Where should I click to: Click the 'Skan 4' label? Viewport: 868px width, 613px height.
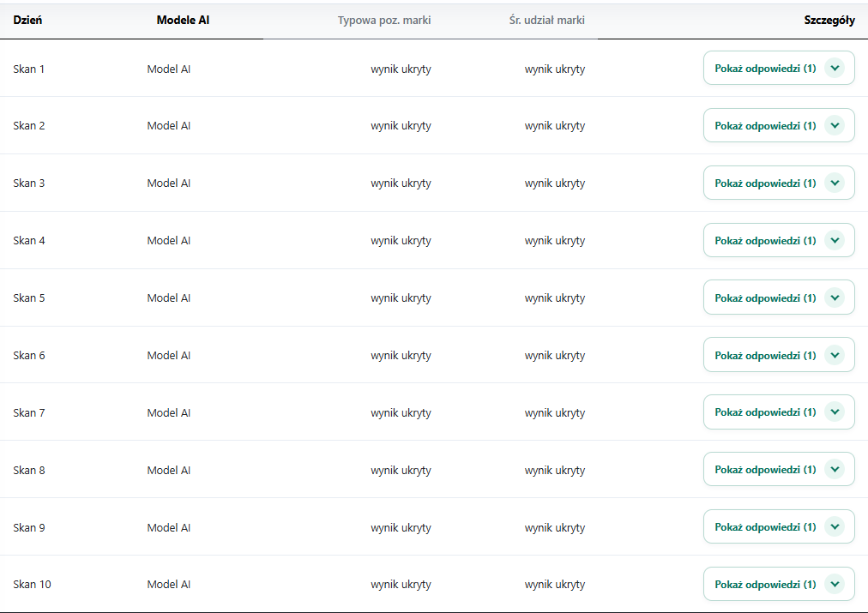(x=29, y=241)
